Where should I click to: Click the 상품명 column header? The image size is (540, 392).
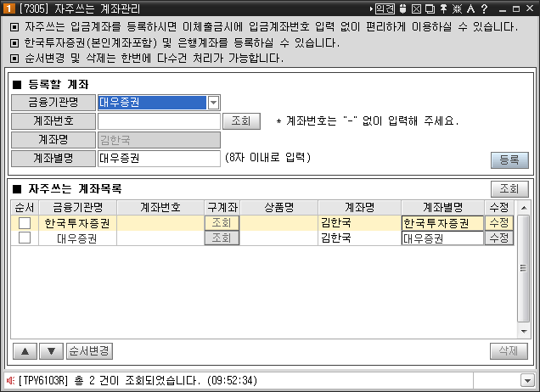coord(279,208)
